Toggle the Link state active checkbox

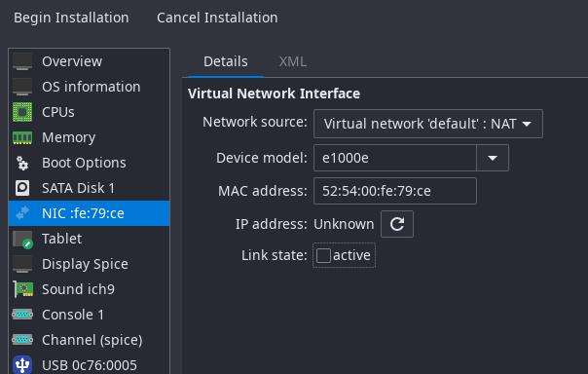pos(323,255)
